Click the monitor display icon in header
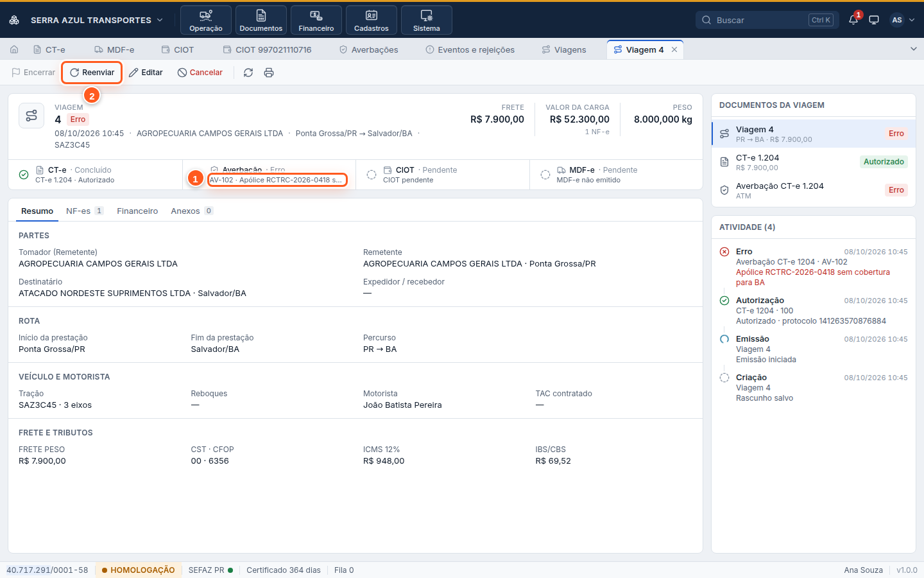Image resolution: width=924 pixels, height=578 pixels. [x=874, y=20]
